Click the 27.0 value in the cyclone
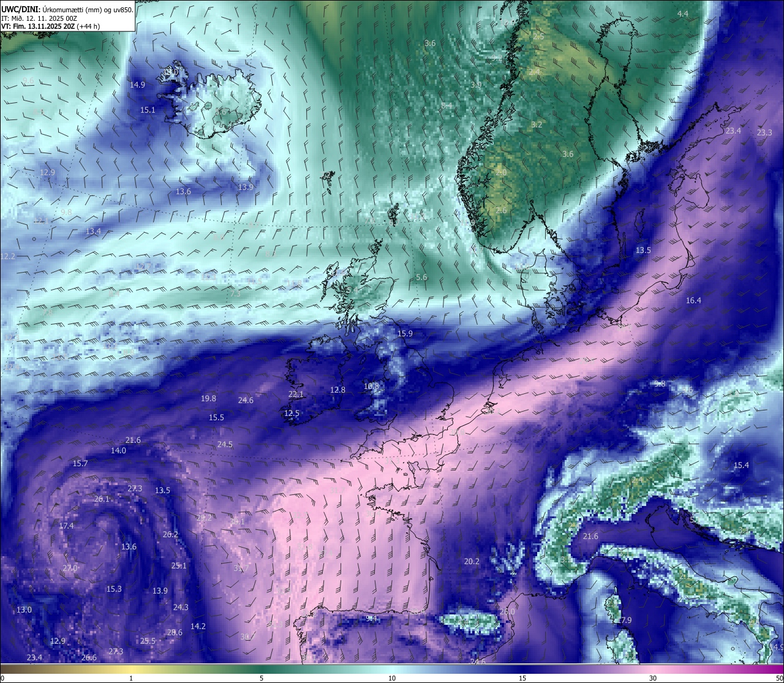The image size is (784, 683). (70, 568)
